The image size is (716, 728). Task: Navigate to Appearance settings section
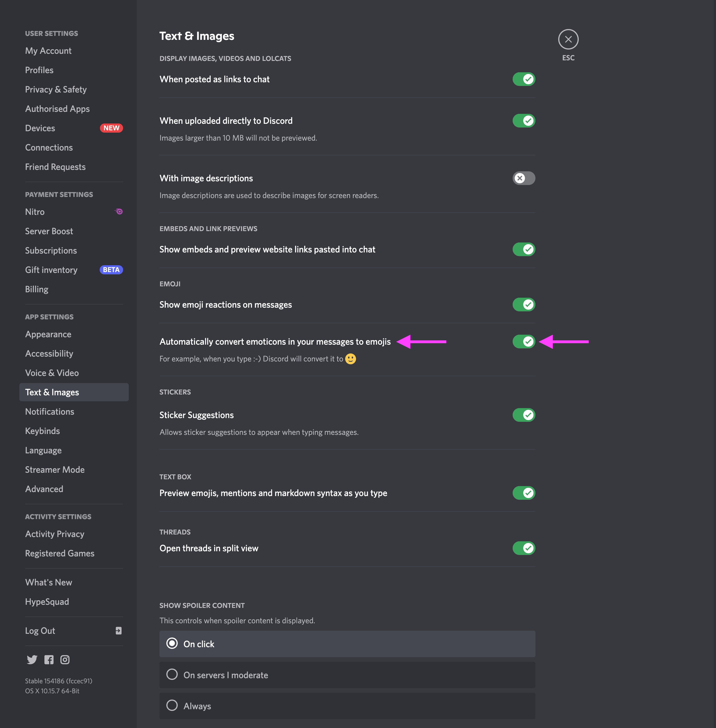click(x=48, y=334)
